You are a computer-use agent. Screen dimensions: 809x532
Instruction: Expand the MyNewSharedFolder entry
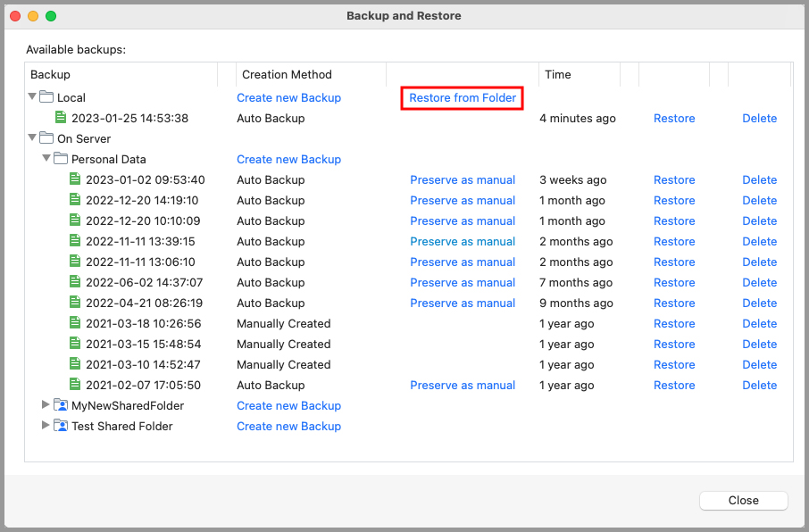46,405
